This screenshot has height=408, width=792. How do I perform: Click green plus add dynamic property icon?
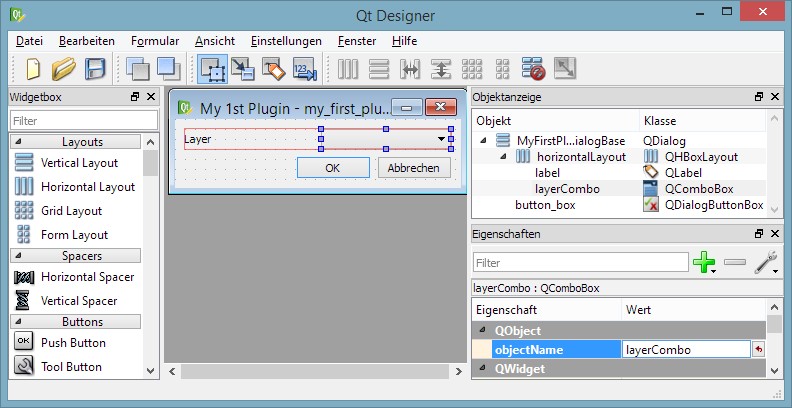[x=705, y=263]
